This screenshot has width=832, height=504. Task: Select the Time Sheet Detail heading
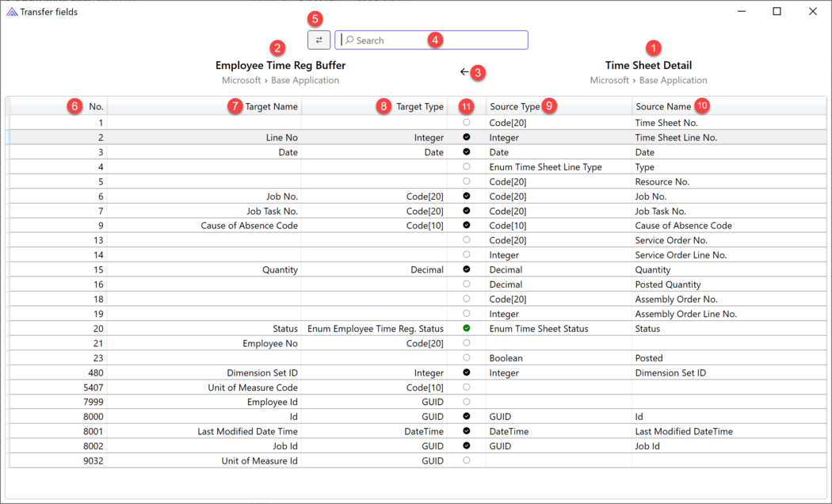pyautogui.click(x=648, y=65)
